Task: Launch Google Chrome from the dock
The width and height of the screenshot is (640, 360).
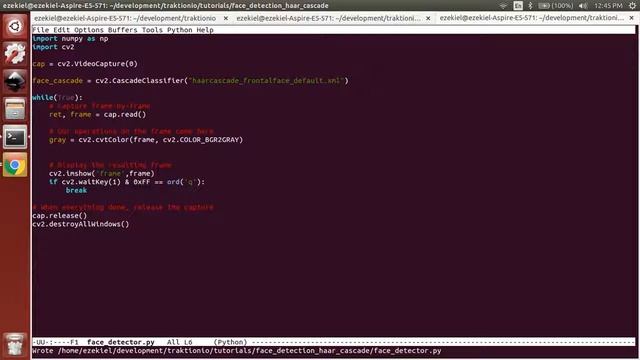Action: click(x=15, y=164)
